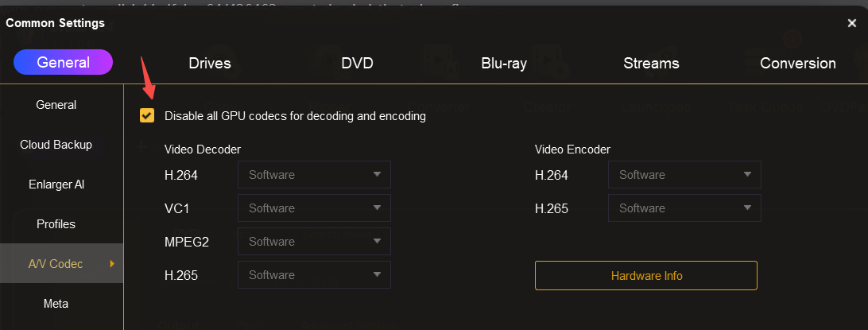The height and width of the screenshot is (330, 868).
Task: Open the H.264 video encoder dropdown
Action: coord(684,175)
